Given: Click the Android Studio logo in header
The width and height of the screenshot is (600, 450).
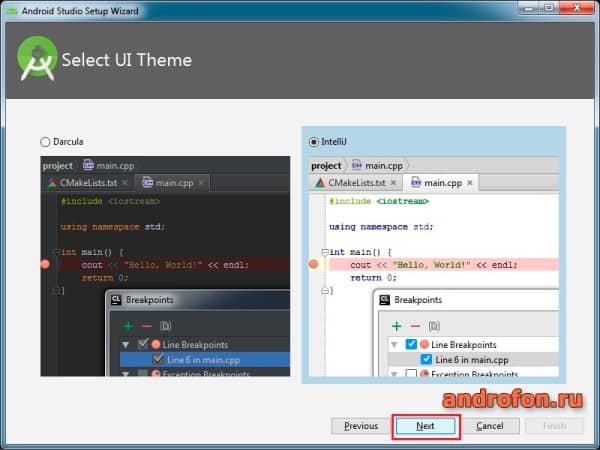Looking at the screenshot, I should pyautogui.click(x=37, y=59).
